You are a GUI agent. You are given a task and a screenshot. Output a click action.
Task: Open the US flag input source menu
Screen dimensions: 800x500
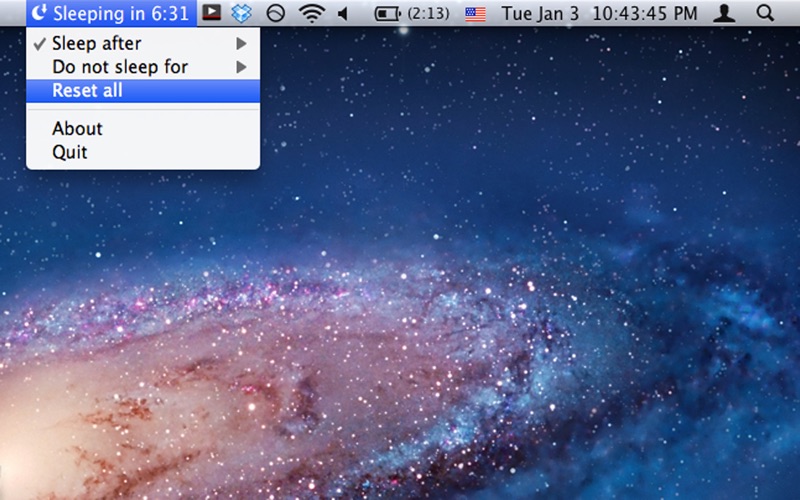point(476,14)
